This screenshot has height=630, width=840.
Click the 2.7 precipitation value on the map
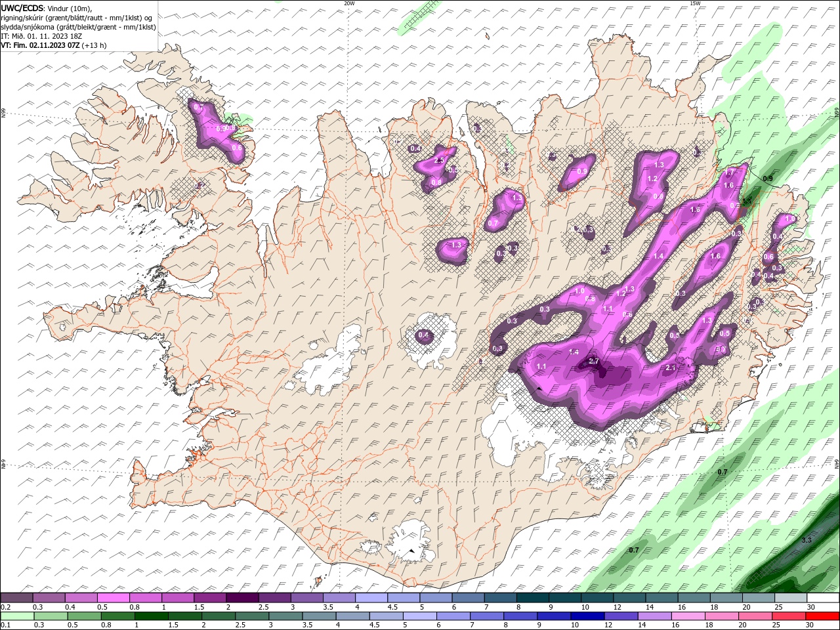(594, 361)
